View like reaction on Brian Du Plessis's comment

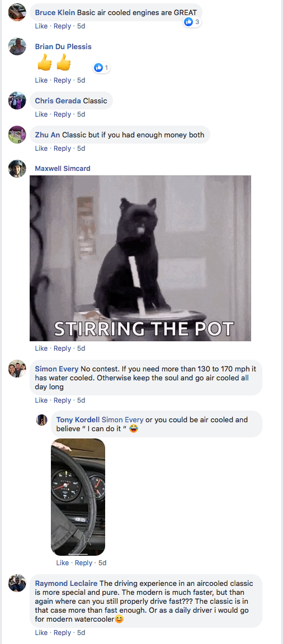point(102,68)
